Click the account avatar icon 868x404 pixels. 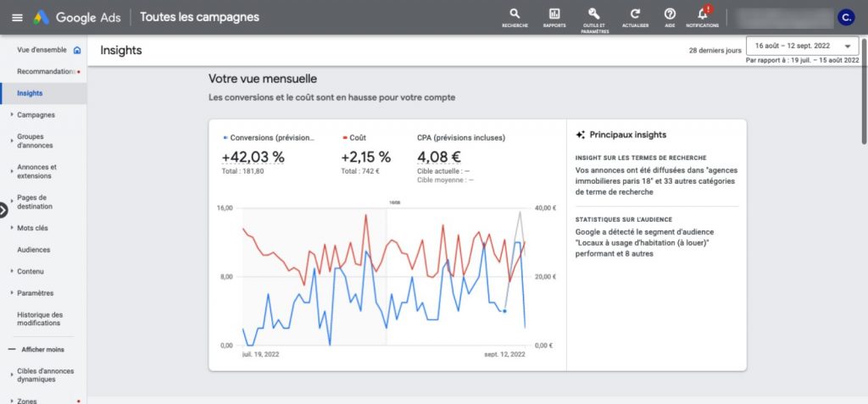(845, 17)
